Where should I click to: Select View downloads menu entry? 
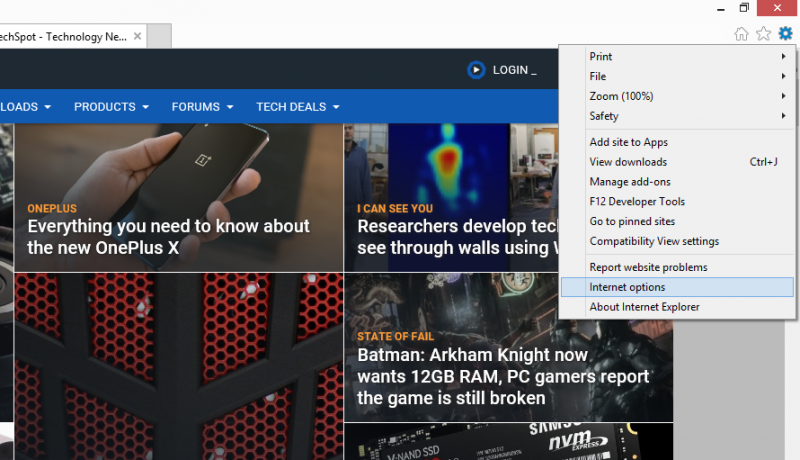click(628, 162)
